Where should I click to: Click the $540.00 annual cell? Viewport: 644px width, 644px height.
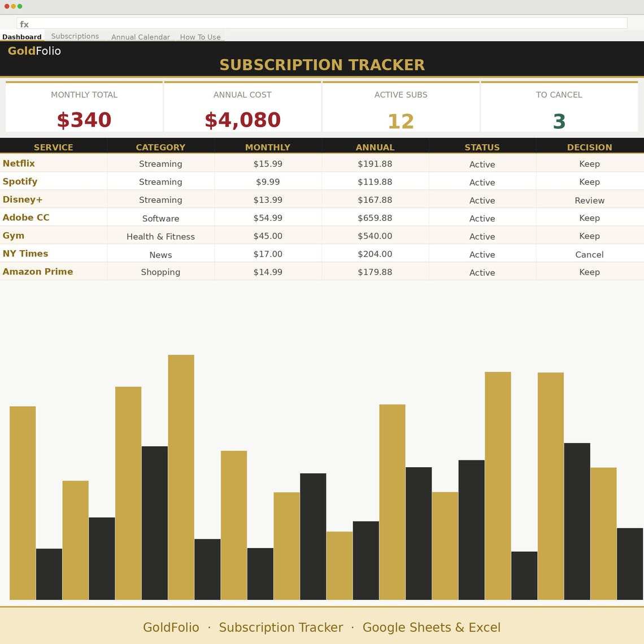point(375,236)
